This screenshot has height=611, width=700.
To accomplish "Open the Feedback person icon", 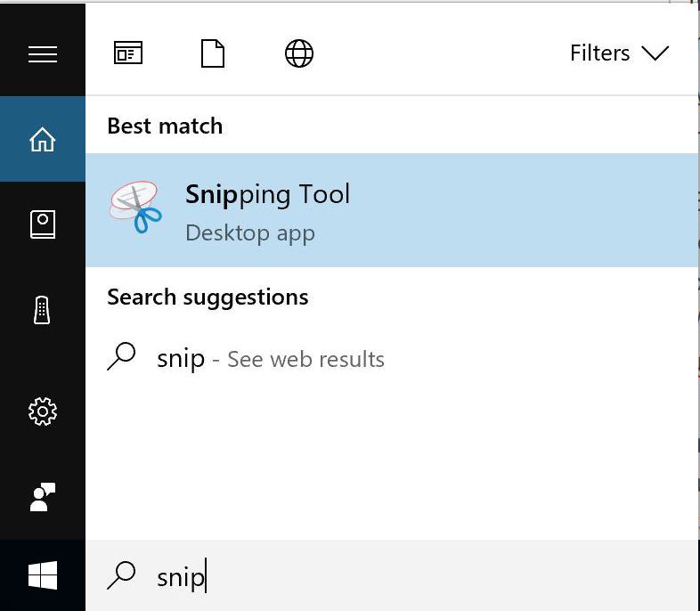I will [x=43, y=497].
